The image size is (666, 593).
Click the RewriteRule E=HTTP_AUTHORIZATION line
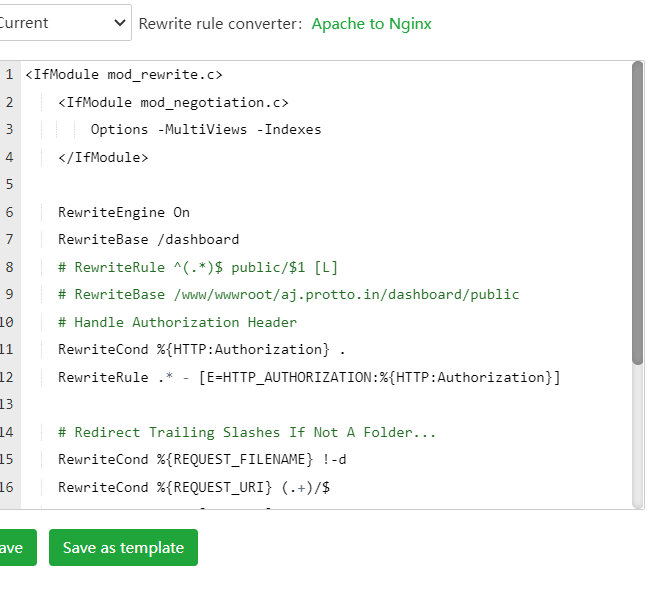(308, 377)
